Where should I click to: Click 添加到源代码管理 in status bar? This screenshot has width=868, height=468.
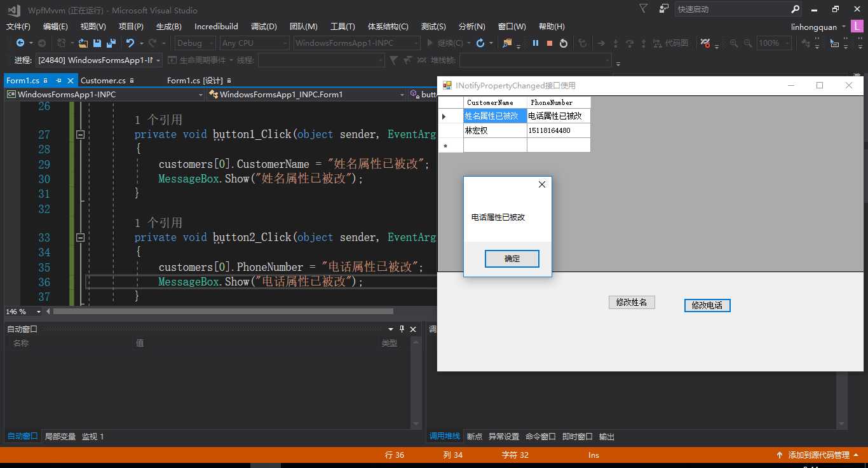(818, 455)
